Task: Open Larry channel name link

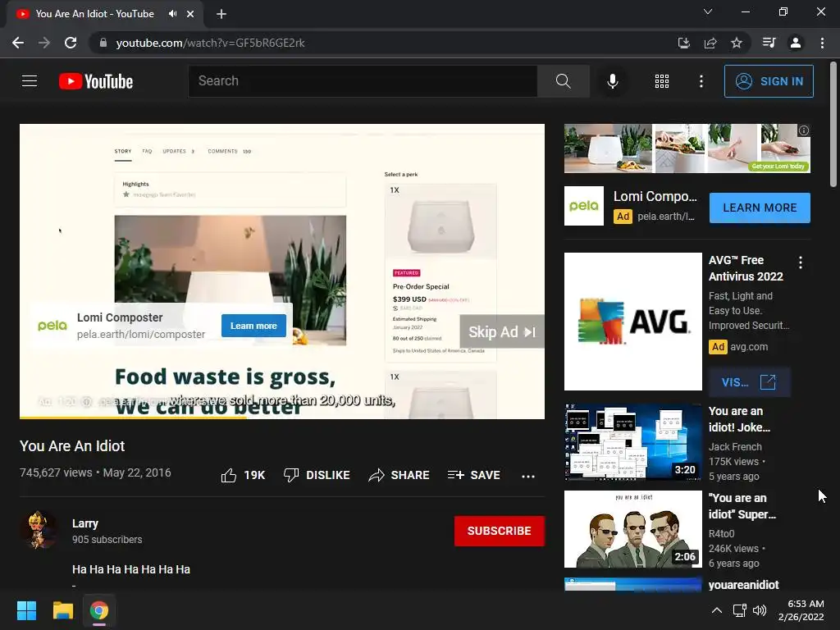Action: (x=85, y=523)
